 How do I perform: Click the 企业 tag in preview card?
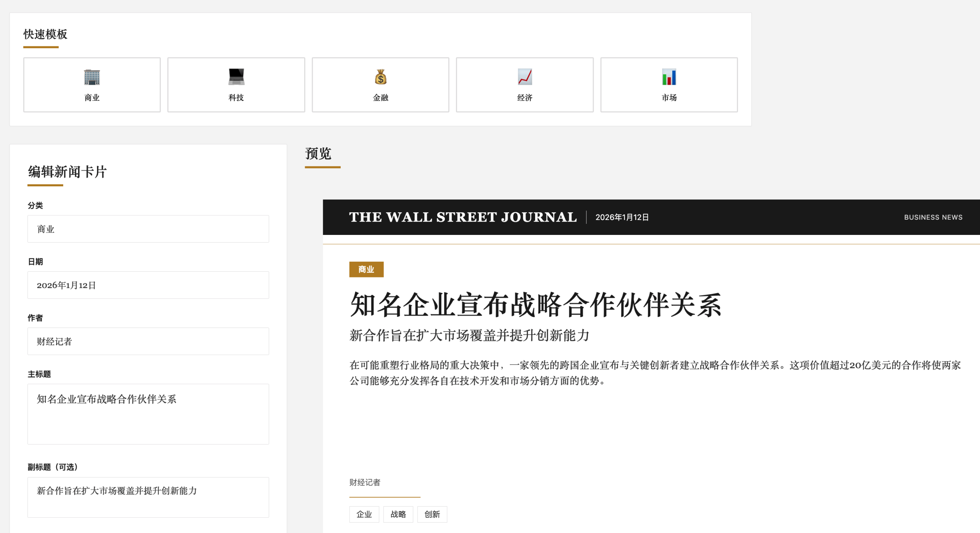coord(364,514)
